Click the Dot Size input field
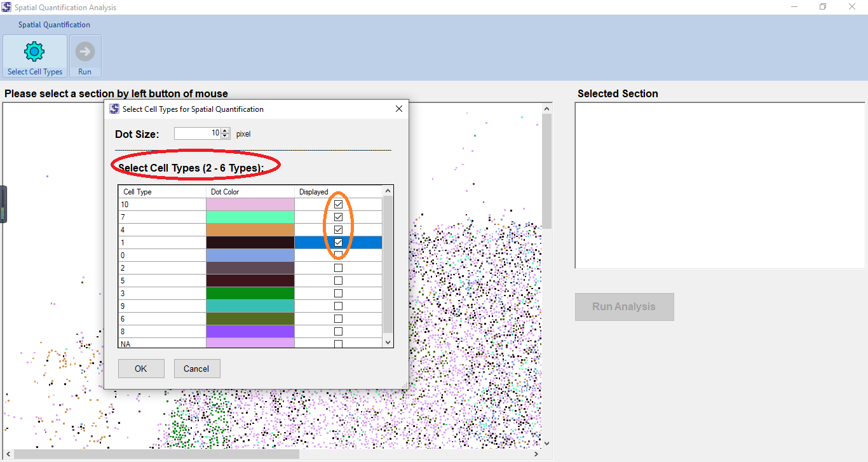Screen dimensions: 868x462 coord(197,133)
